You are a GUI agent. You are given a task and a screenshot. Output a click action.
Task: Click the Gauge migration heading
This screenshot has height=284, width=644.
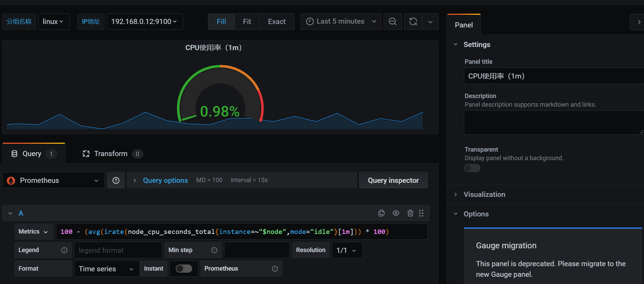(506, 246)
